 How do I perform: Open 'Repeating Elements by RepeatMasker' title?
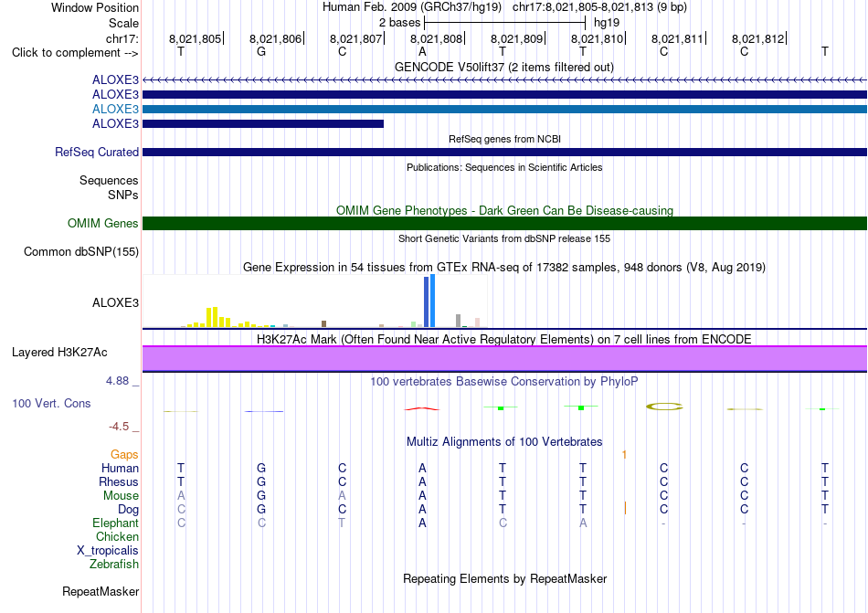(504, 578)
